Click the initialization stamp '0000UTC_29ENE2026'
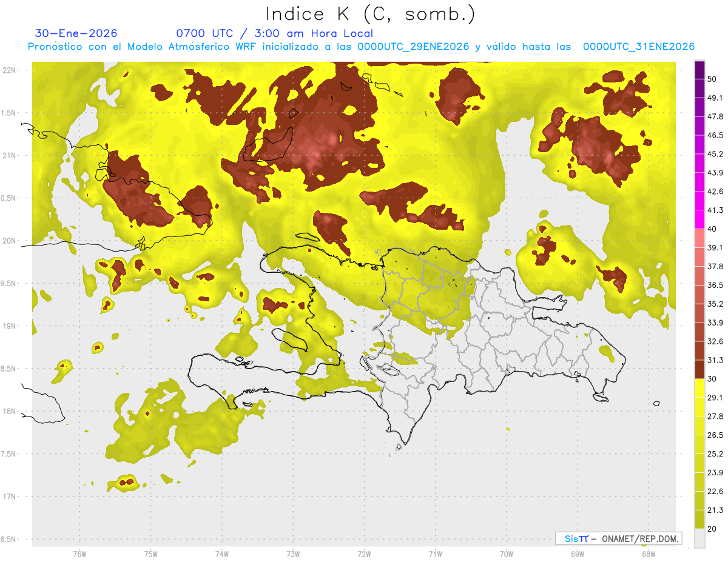The image size is (728, 562). click(414, 47)
